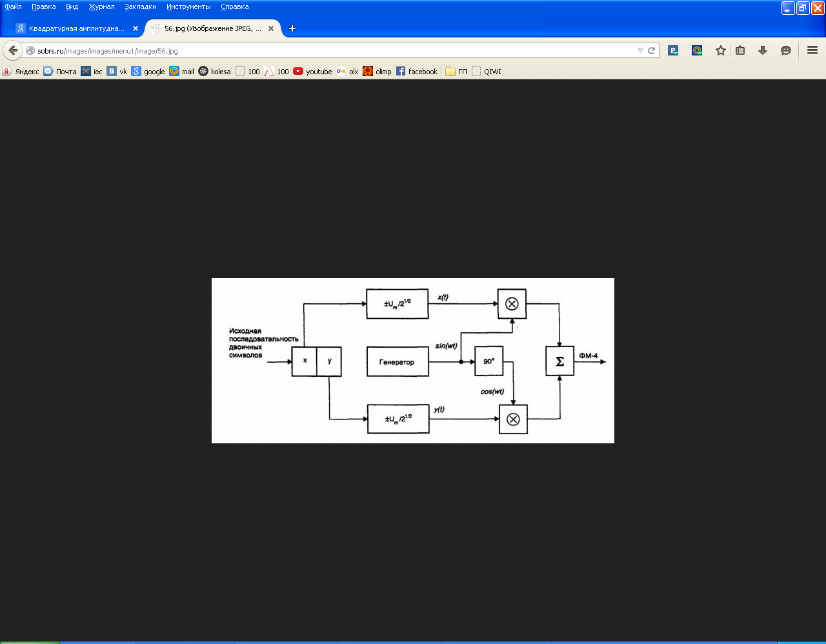Expand the ГП bookmarks folder
This screenshot has height=644, width=826.
tap(456, 72)
